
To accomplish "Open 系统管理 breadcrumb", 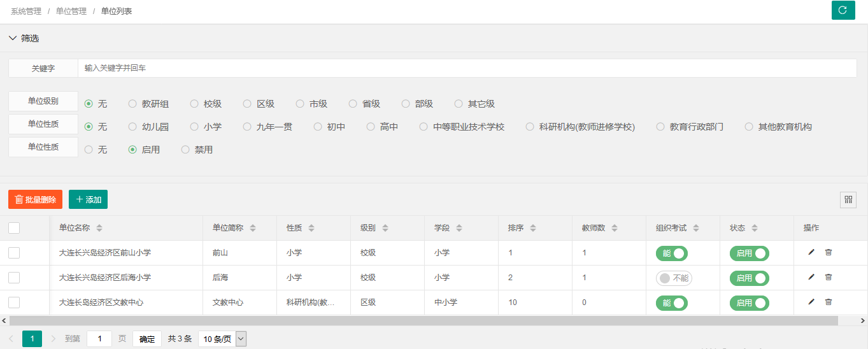I will 26,11.
